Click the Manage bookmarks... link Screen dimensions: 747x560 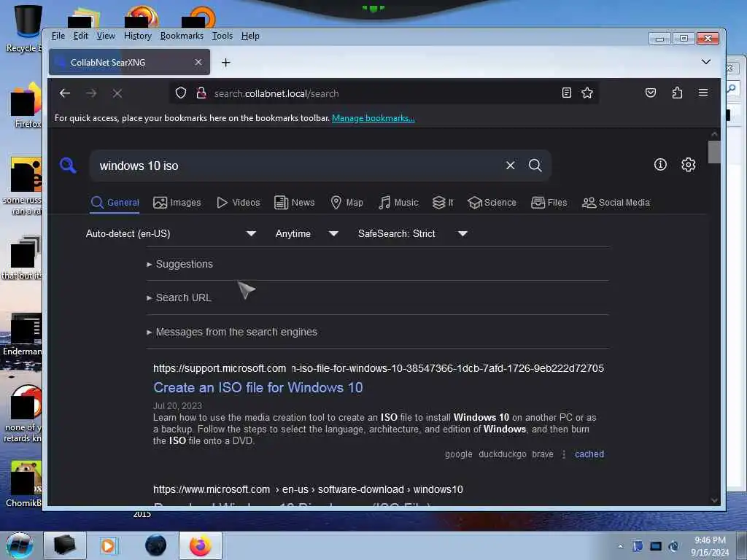point(373,118)
